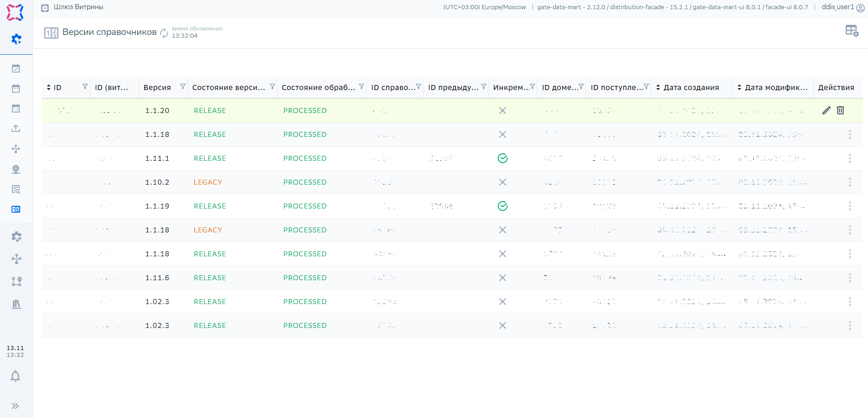Viewport: 868px width, 418px height.
Task: Open three-dot actions menu for version 1.10.2 row
Action: [x=850, y=182]
